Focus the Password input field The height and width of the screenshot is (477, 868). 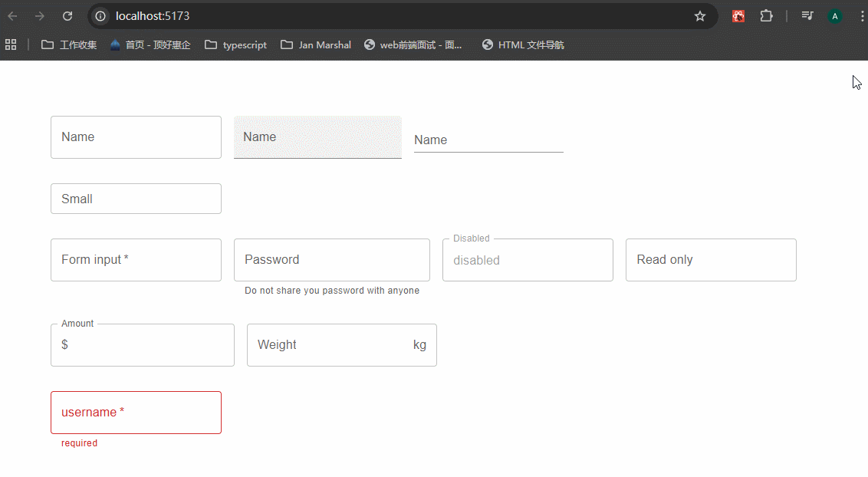[x=331, y=260]
